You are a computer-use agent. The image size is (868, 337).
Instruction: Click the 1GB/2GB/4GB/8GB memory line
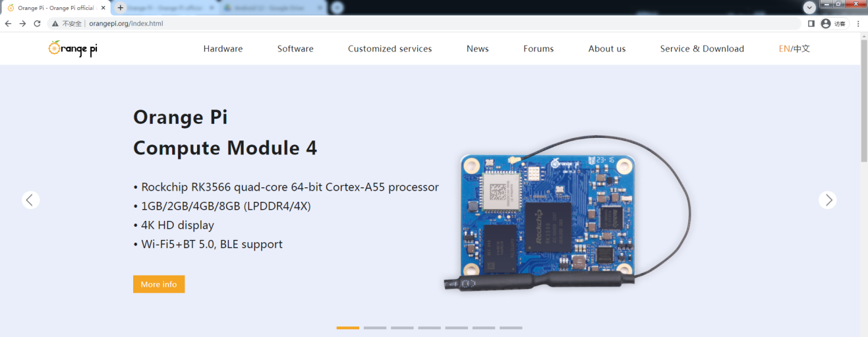click(222, 206)
